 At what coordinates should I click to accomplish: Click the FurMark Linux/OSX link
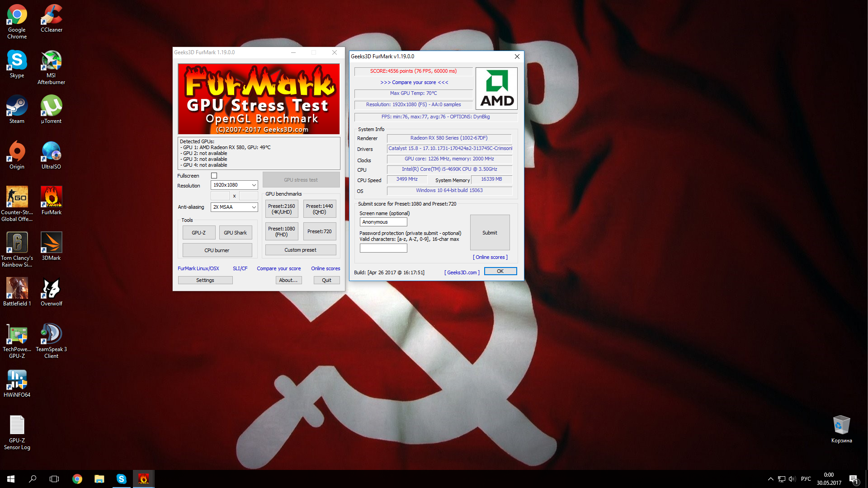(x=198, y=268)
